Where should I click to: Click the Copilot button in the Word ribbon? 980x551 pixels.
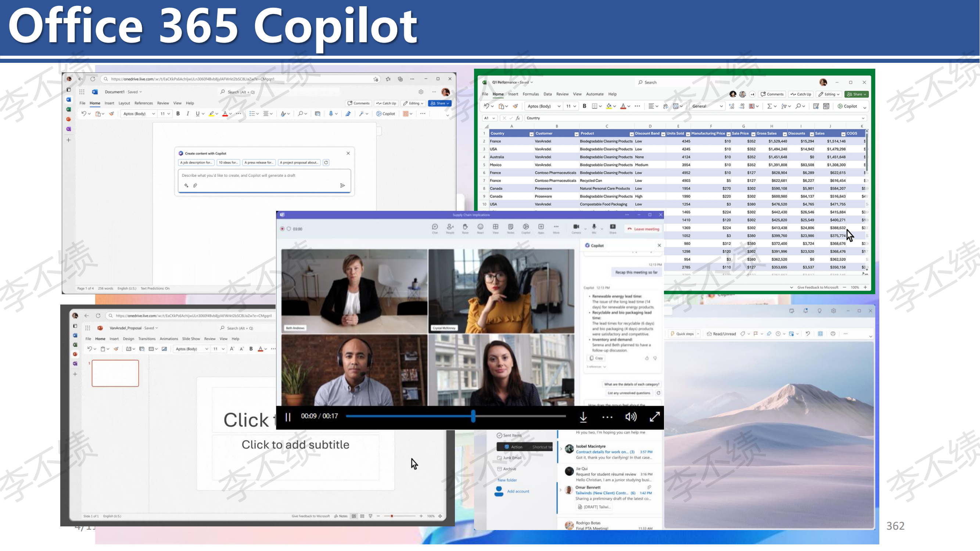pos(386,114)
